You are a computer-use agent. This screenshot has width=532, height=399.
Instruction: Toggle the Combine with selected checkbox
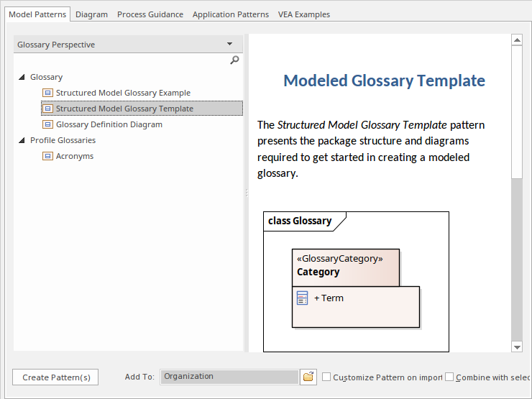pos(449,377)
